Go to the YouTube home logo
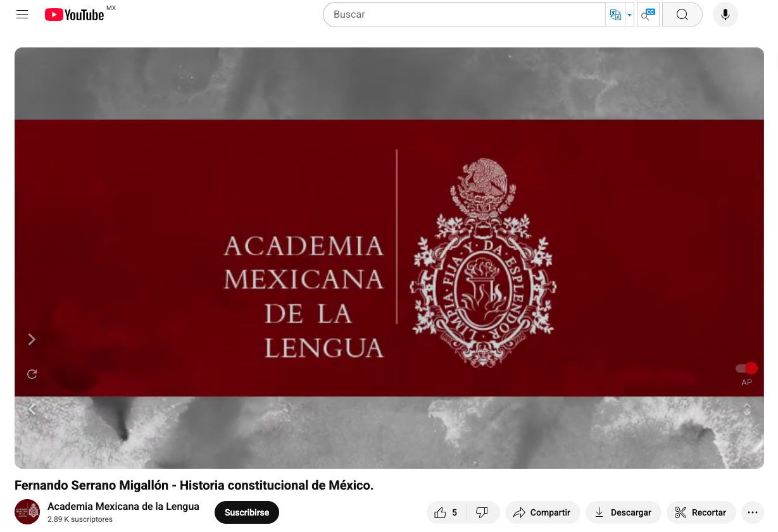 pos(75,15)
